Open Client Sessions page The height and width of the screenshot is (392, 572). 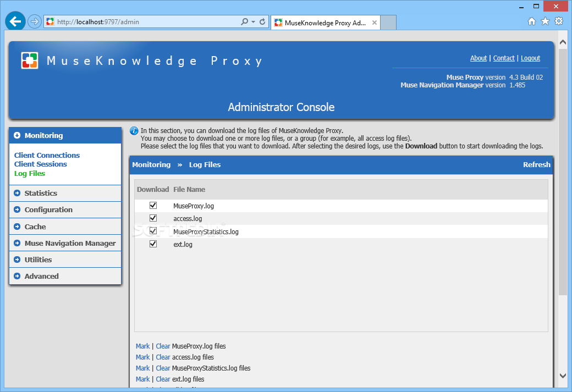41,164
